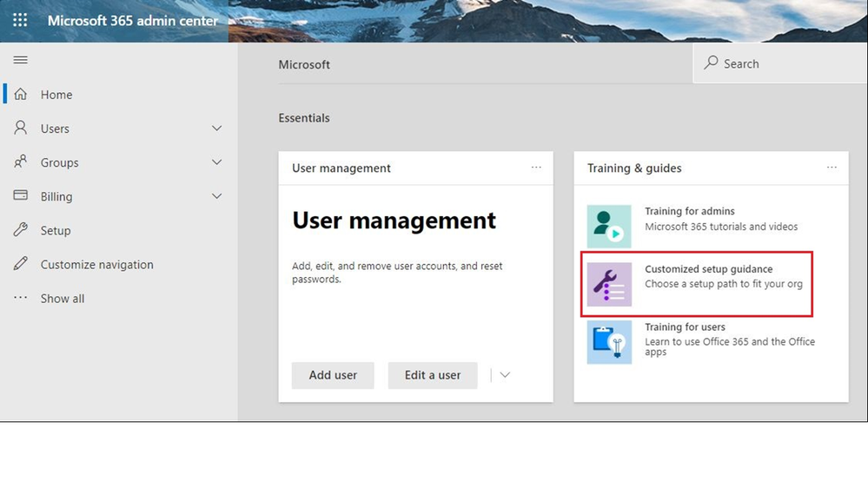Open User management card more options

tap(536, 167)
